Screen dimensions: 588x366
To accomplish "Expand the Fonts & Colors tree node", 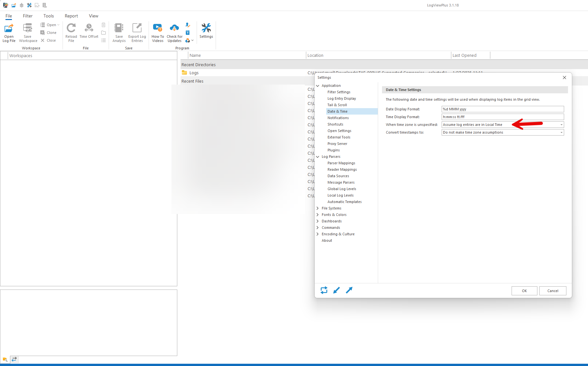I will coord(318,215).
